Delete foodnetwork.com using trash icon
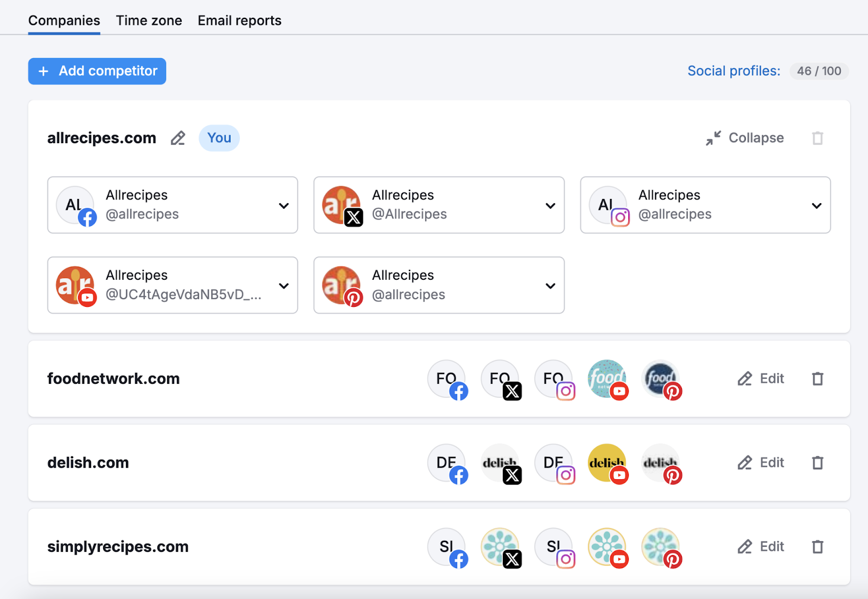The image size is (868, 599). [x=818, y=379]
